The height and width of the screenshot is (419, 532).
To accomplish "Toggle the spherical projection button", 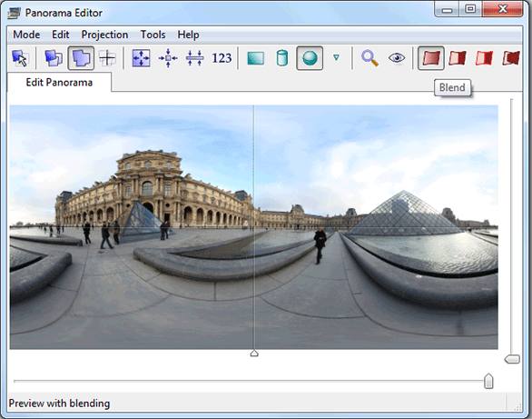I will coord(310,58).
